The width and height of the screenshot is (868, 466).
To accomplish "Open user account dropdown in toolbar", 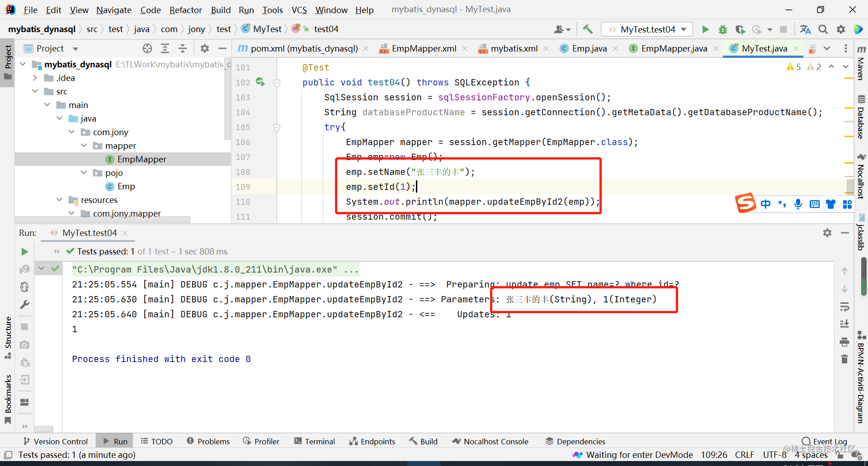I will pos(562,29).
